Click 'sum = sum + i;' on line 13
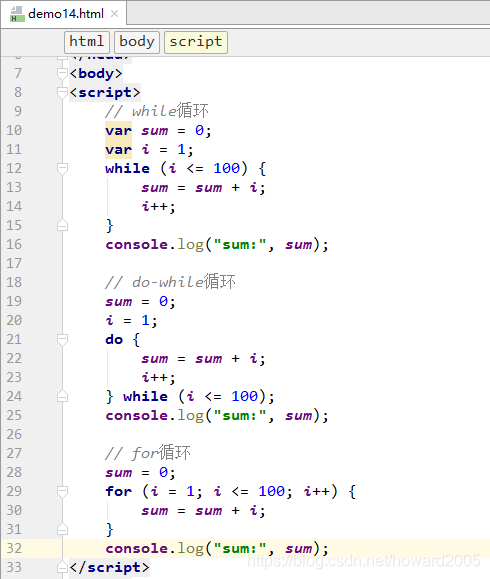Viewport: 490px width, 579px height. (203, 188)
